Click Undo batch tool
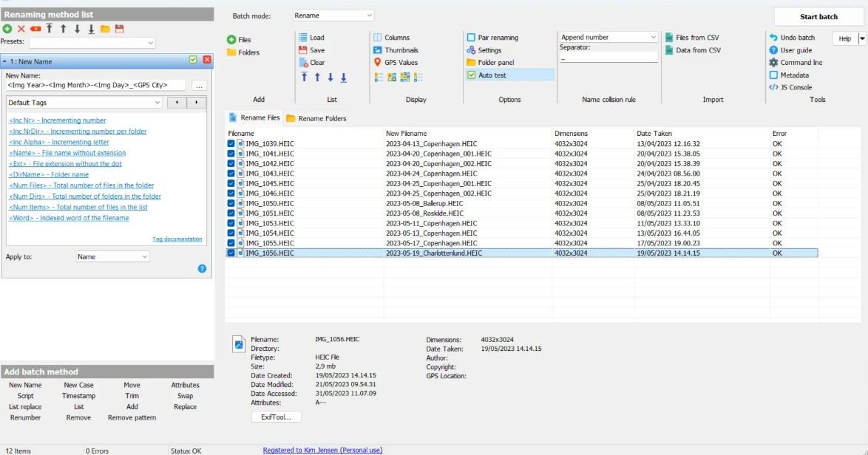 792,38
